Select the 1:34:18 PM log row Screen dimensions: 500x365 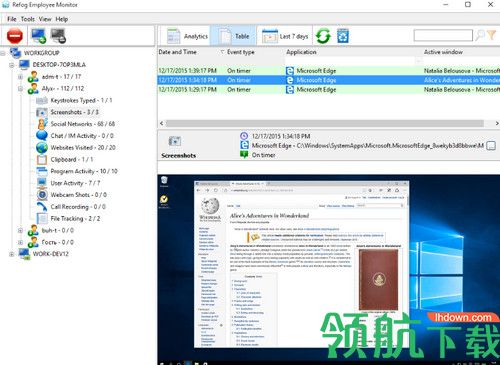click(328, 80)
